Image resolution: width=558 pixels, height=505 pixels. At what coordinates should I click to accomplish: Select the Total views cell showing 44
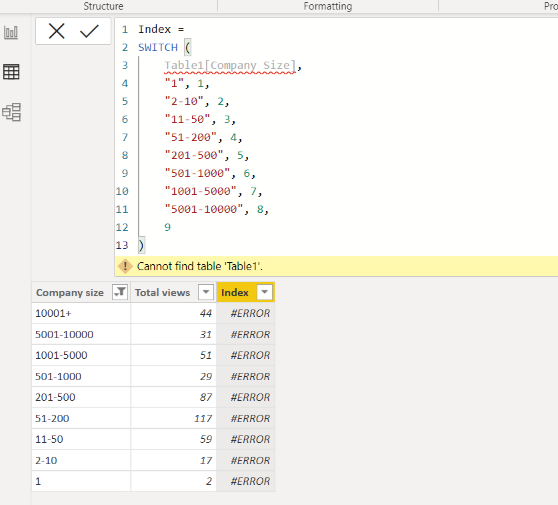(174, 313)
